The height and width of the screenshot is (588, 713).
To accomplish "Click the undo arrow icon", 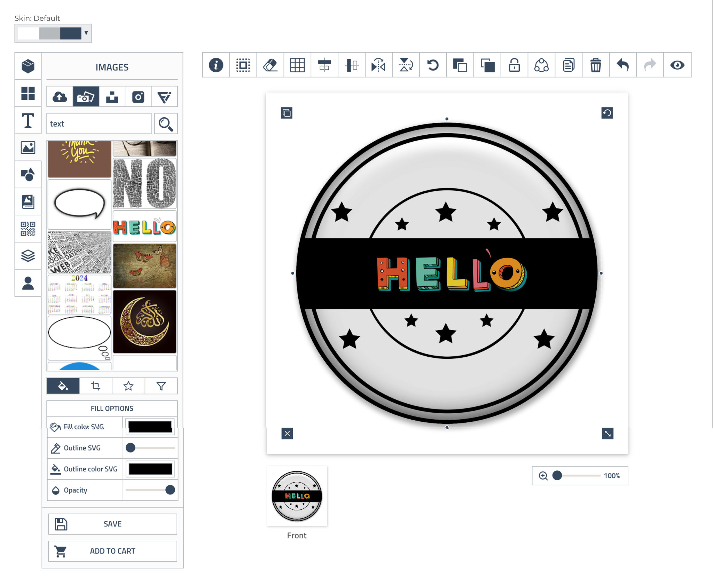I will pos(622,65).
